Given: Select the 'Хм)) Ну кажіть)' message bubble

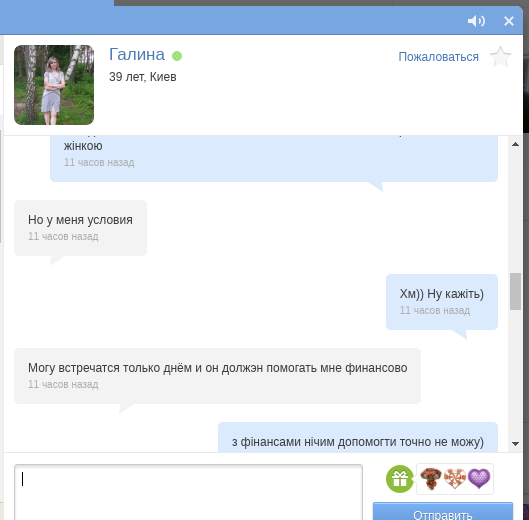Looking at the screenshot, I should [442, 302].
